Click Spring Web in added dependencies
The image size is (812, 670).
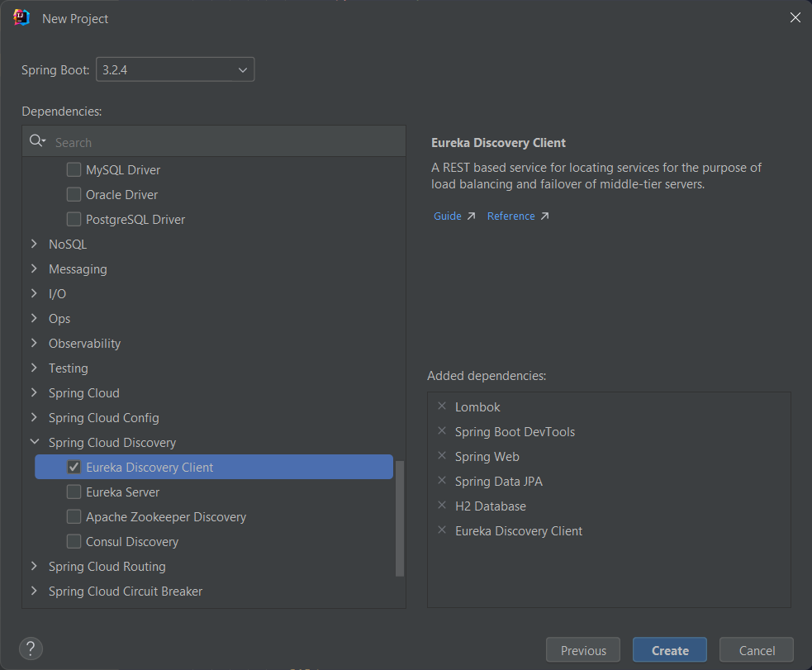pyautogui.click(x=487, y=456)
